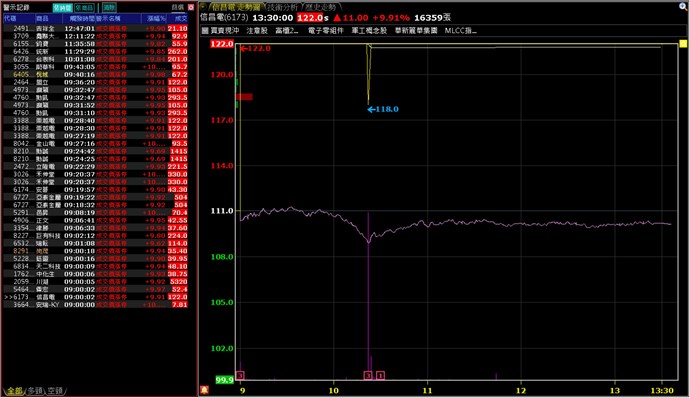The height and width of the screenshot is (398, 690).
Task: Select the 3055 row at 09:43:05
Action: pyautogui.click(x=95, y=67)
